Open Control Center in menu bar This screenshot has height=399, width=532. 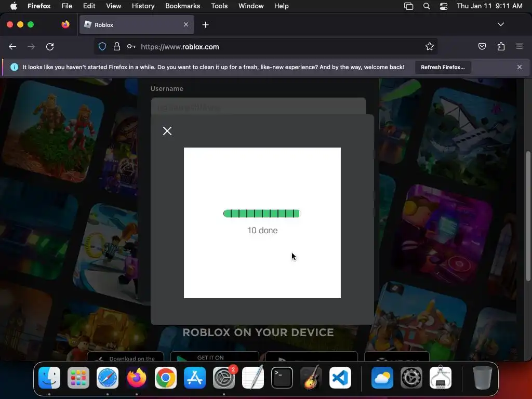point(444,6)
